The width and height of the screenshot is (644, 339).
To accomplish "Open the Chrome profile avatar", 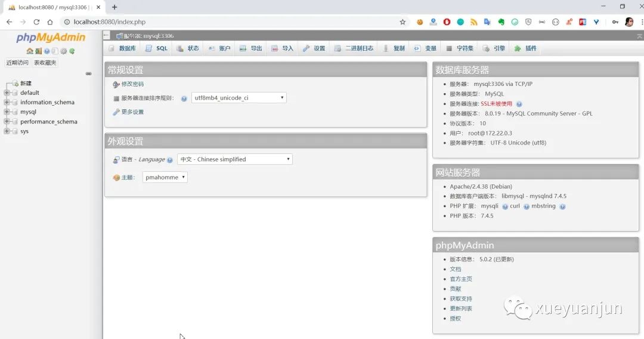I will point(629,21).
